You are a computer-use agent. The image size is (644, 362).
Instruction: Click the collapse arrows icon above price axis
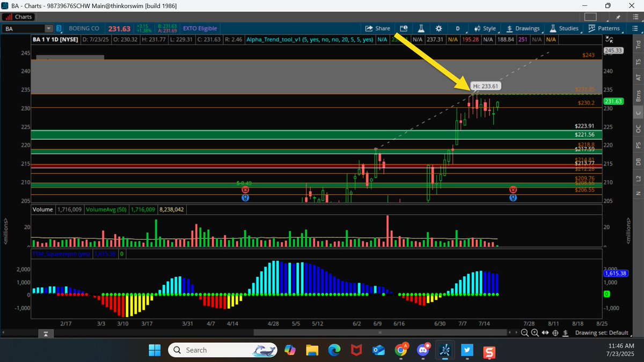(x=609, y=39)
